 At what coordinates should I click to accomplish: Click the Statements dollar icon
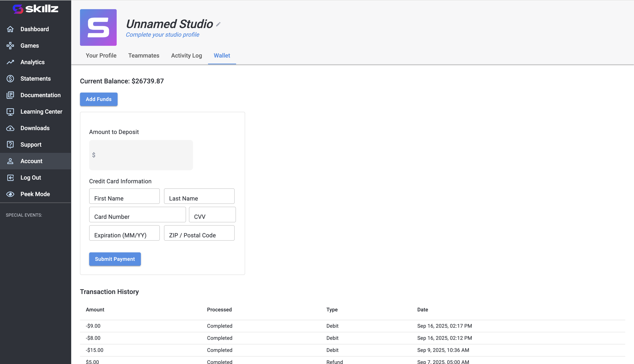(x=10, y=78)
